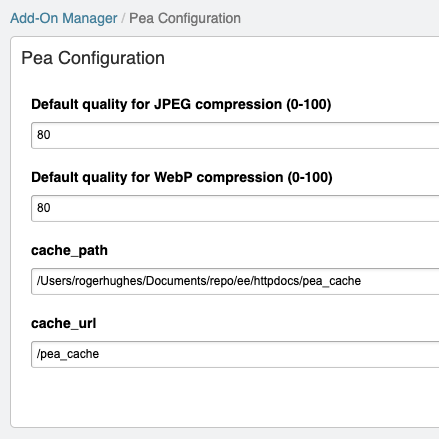Click /pea_cache text in cache_url field
Screen dimensions: 439x439
coord(68,354)
